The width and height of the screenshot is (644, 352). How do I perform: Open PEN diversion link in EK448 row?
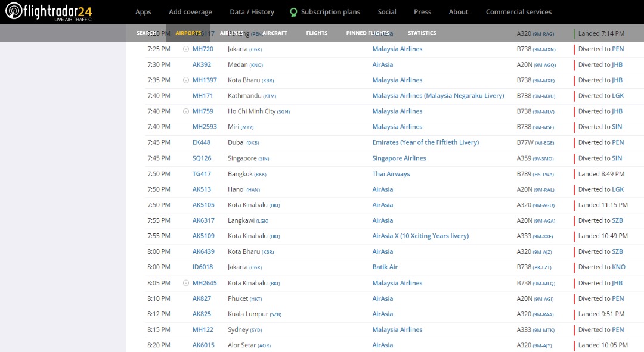pyautogui.click(x=618, y=142)
